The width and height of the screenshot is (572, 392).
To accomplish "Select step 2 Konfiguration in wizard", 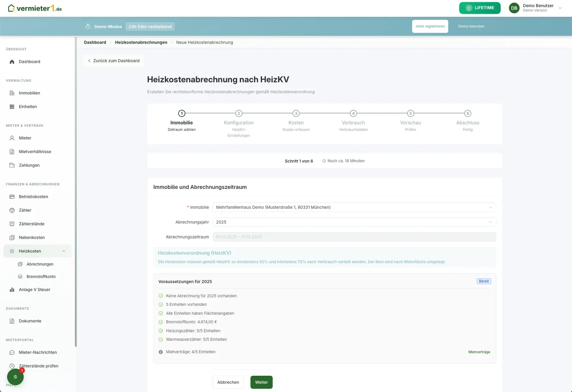I will (239, 124).
